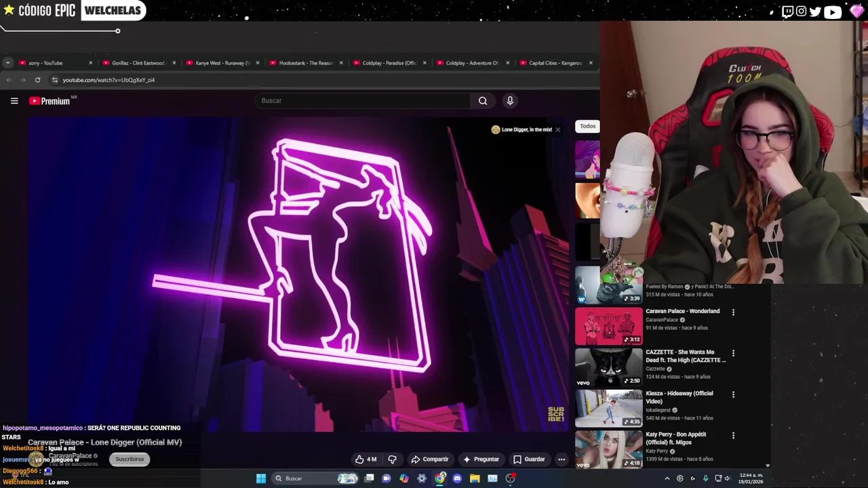
Task: Click the Suscribirse subscribe button
Action: 130,460
